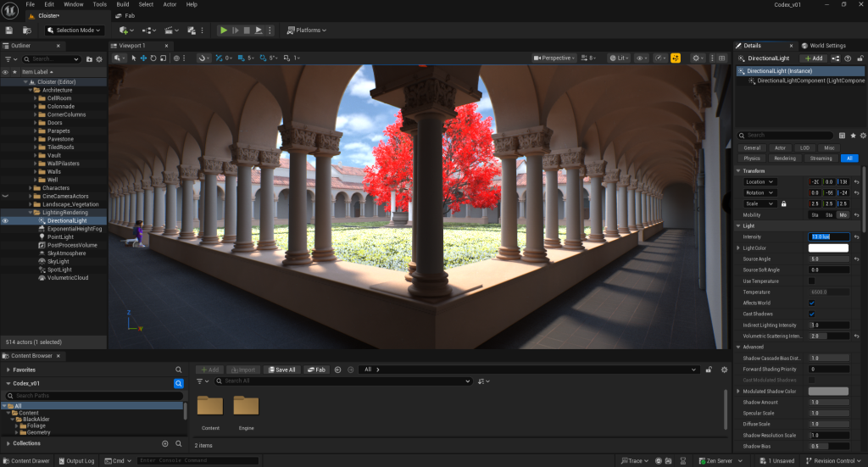Click the highlighted yellow viewport toolbar icon
Viewport: 868px width, 467px height.
[x=676, y=58]
